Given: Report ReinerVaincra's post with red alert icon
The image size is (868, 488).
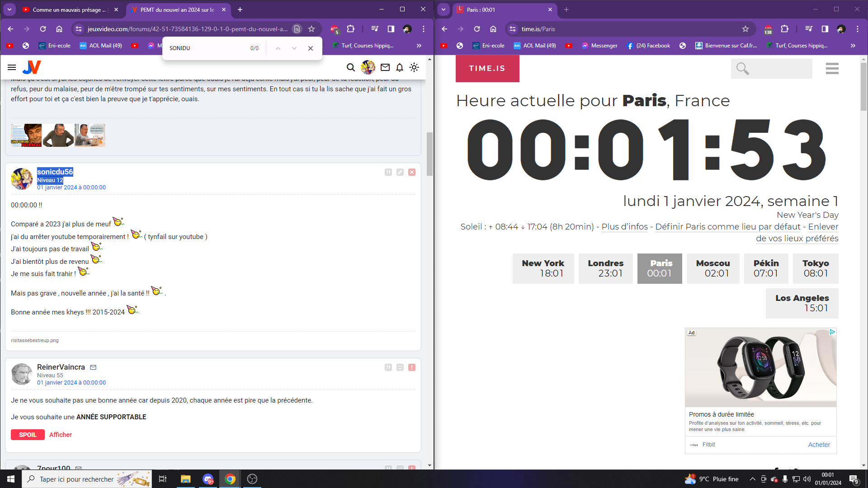Looking at the screenshot, I should [x=412, y=367].
